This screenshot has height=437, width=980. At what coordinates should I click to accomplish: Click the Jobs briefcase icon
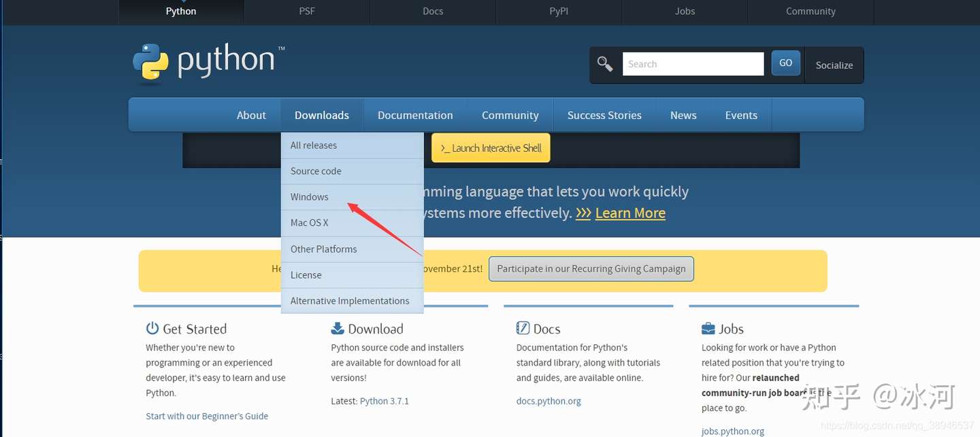(x=708, y=328)
